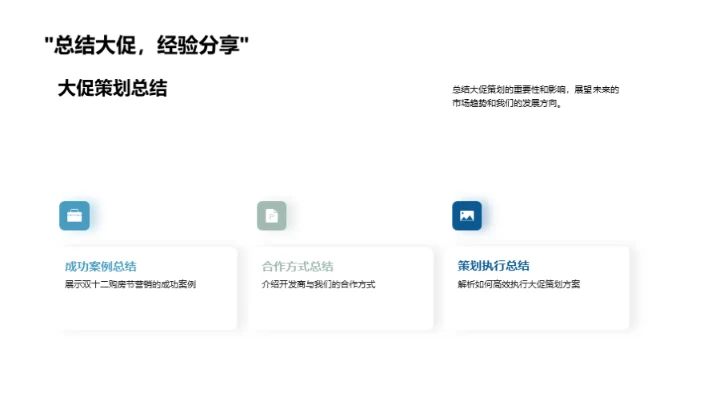Click the dark blue picture icon
Screen dimensions: 720x404
tap(467, 216)
